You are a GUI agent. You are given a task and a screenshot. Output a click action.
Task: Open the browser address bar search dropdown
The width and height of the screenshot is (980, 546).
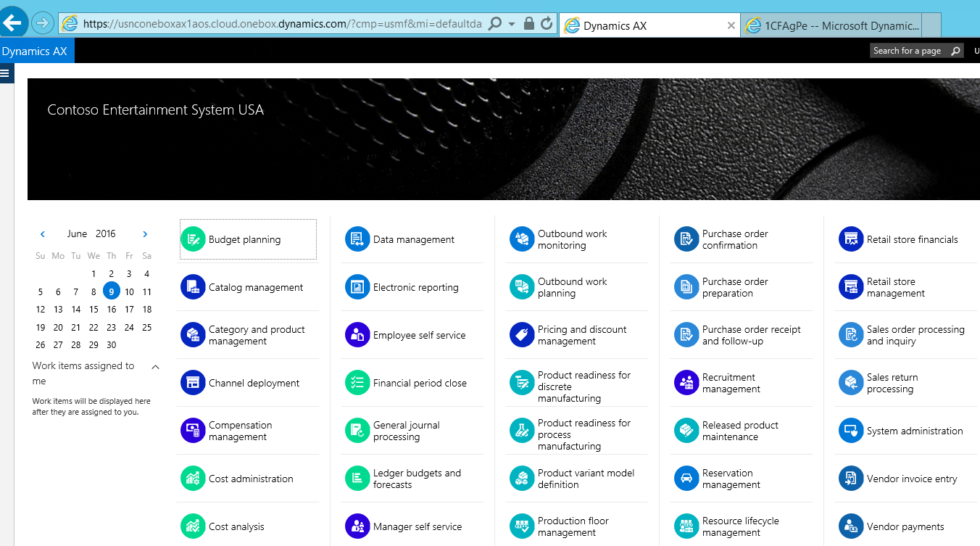512,24
